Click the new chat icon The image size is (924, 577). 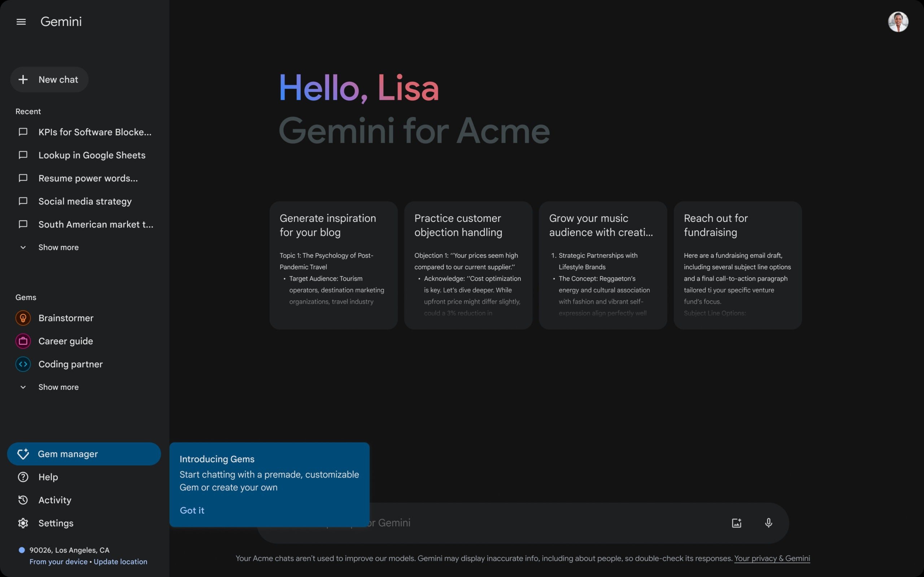click(23, 80)
